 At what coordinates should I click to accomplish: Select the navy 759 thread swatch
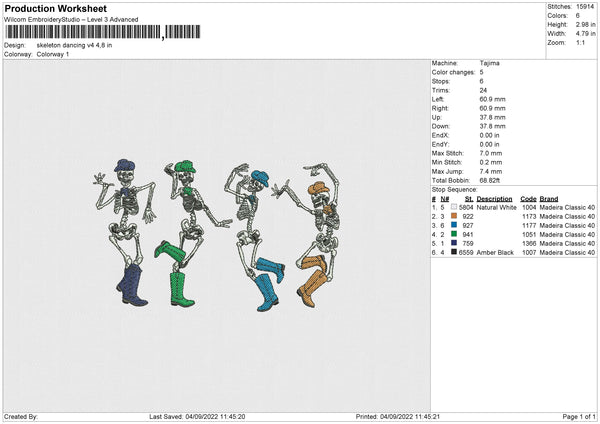(x=454, y=243)
